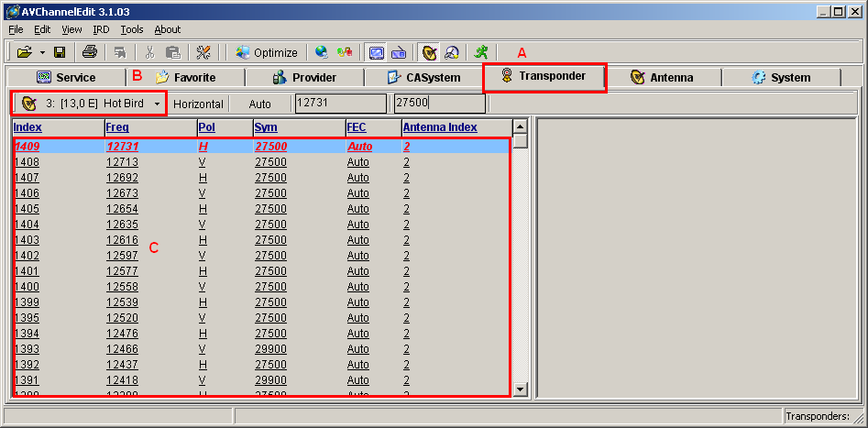The height and width of the screenshot is (428, 868).
Task: Sort by the Freq column header
Action: click(x=150, y=127)
